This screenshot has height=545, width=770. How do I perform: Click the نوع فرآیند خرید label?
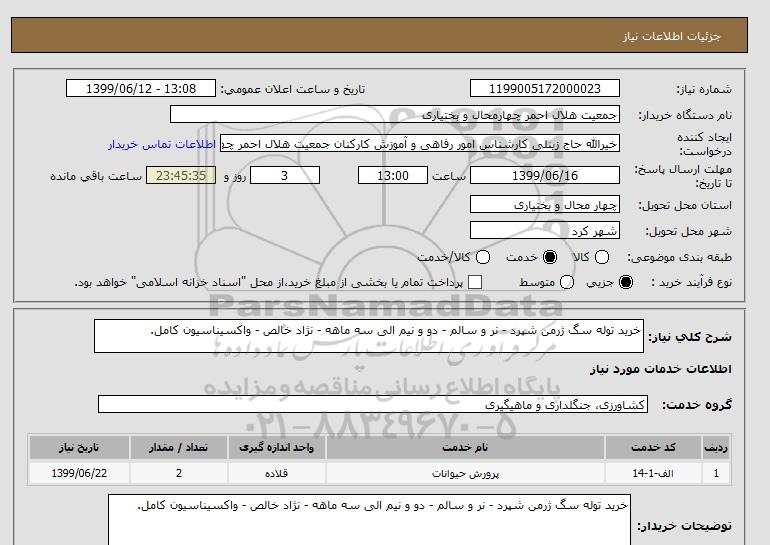point(691,282)
